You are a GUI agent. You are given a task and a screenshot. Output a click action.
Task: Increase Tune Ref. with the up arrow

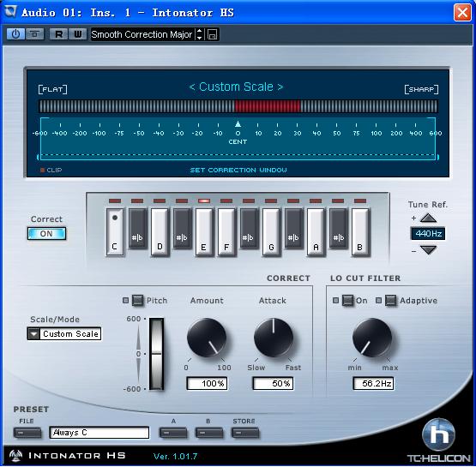coord(428,218)
